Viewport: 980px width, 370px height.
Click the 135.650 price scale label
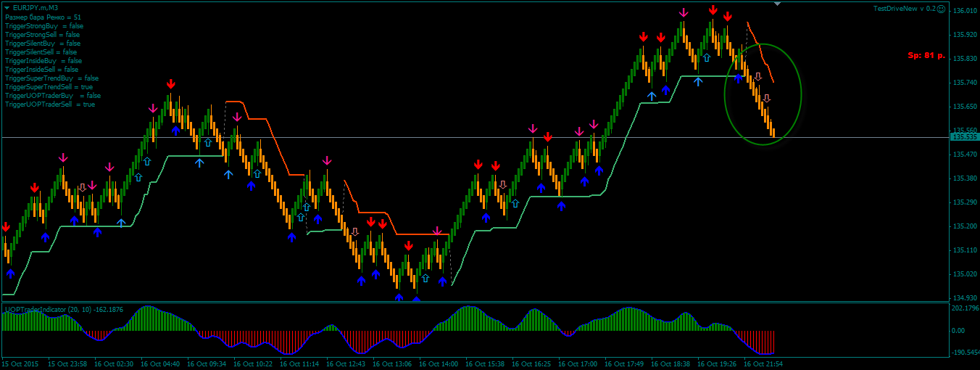[x=965, y=107]
